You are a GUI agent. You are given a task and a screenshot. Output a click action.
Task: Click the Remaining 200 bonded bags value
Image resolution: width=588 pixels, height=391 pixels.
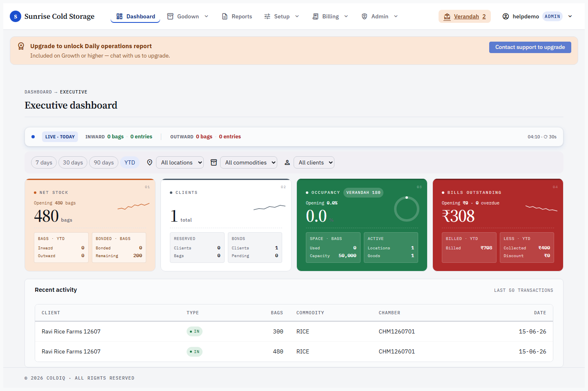[138, 255]
